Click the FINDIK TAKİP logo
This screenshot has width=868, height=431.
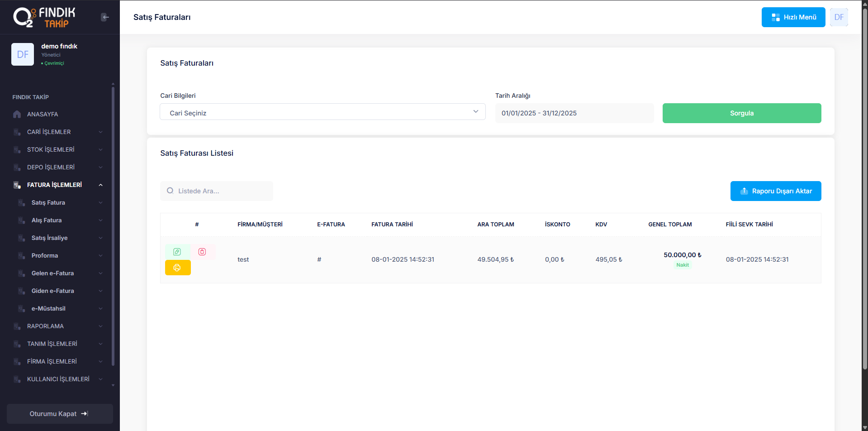(44, 17)
